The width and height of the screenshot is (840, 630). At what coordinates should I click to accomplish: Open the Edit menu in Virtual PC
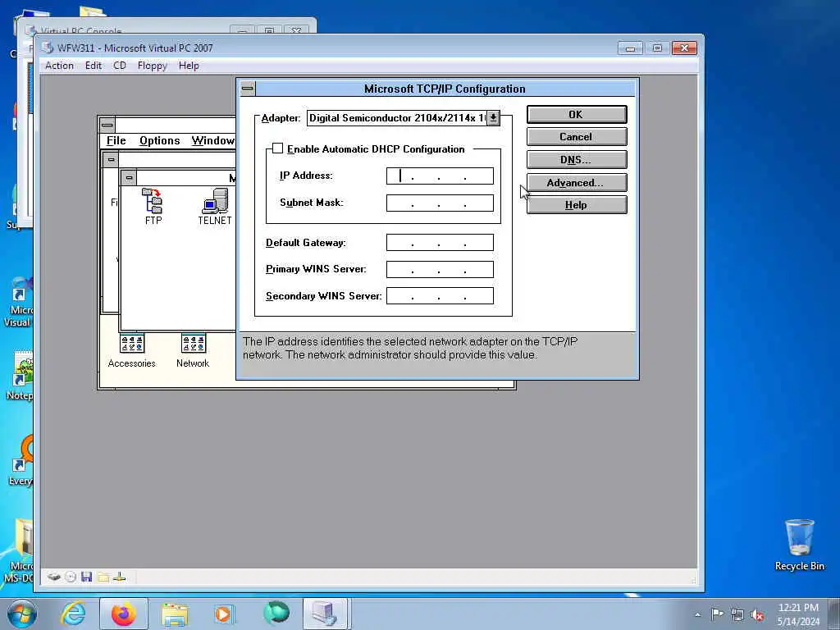(x=94, y=66)
